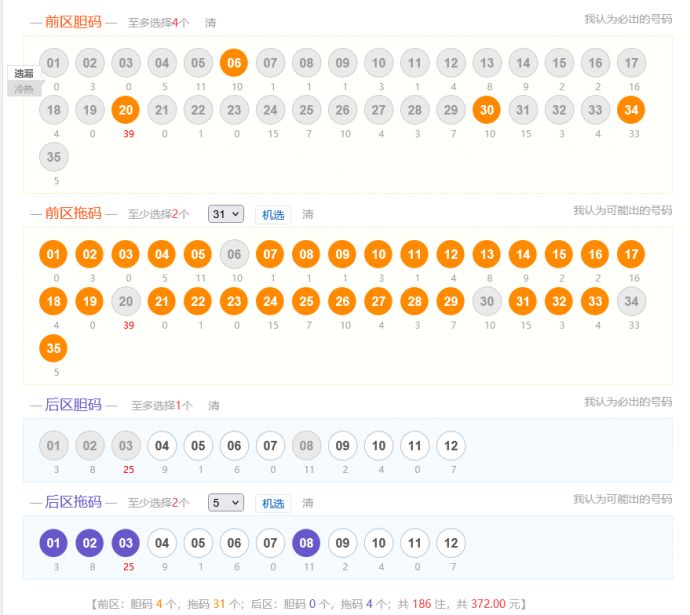This screenshot has height=615, width=690.
Task: Toggle ball 24 in 前区拖码
Action: click(x=270, y=301)
